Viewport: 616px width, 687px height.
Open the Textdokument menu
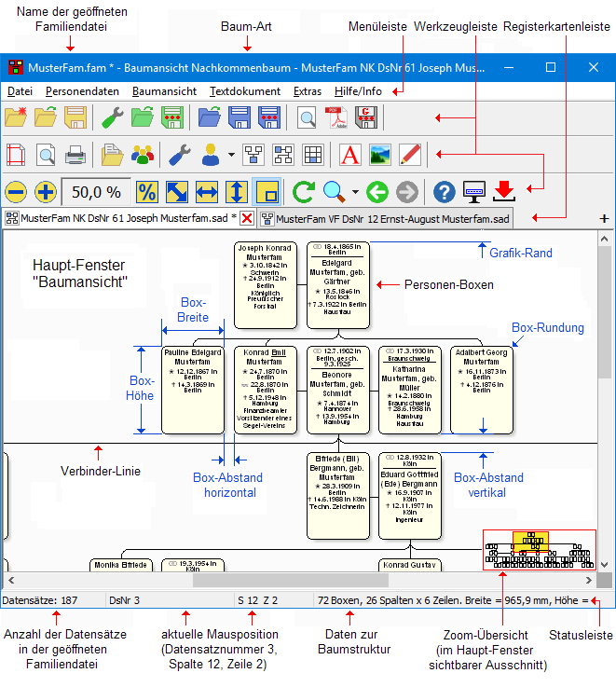coord(245,91)
